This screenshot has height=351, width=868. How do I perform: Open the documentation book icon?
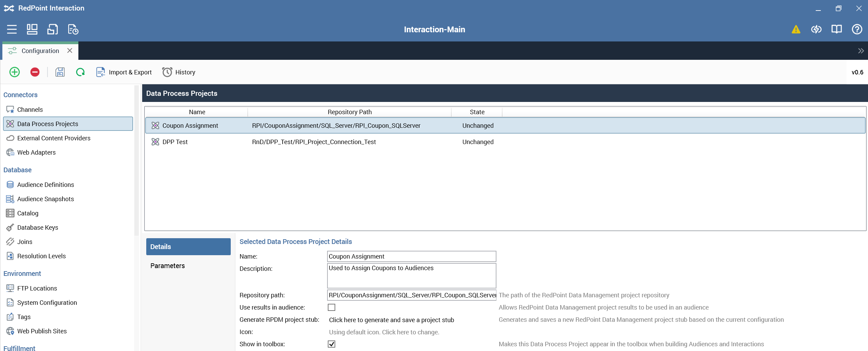(836, 30)
